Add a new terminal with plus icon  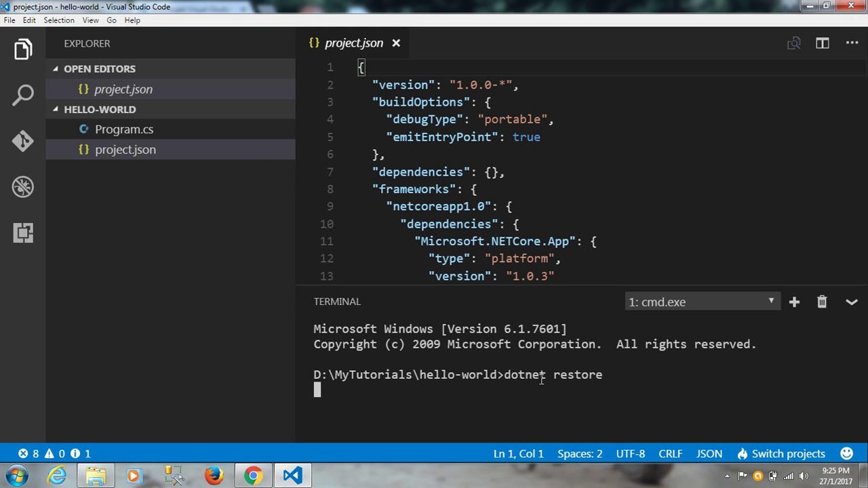coord(794,302)
